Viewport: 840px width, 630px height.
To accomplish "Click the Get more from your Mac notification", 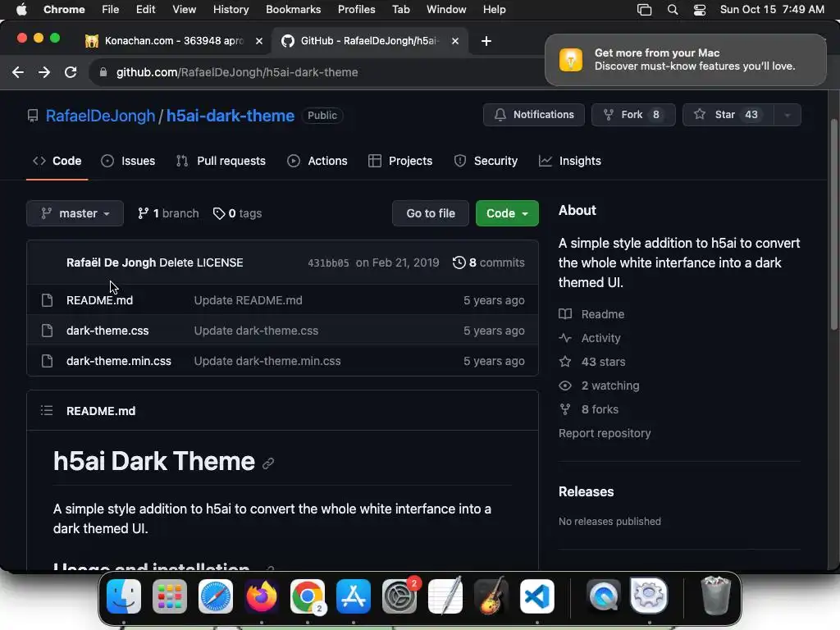I will tap(685, 59).
